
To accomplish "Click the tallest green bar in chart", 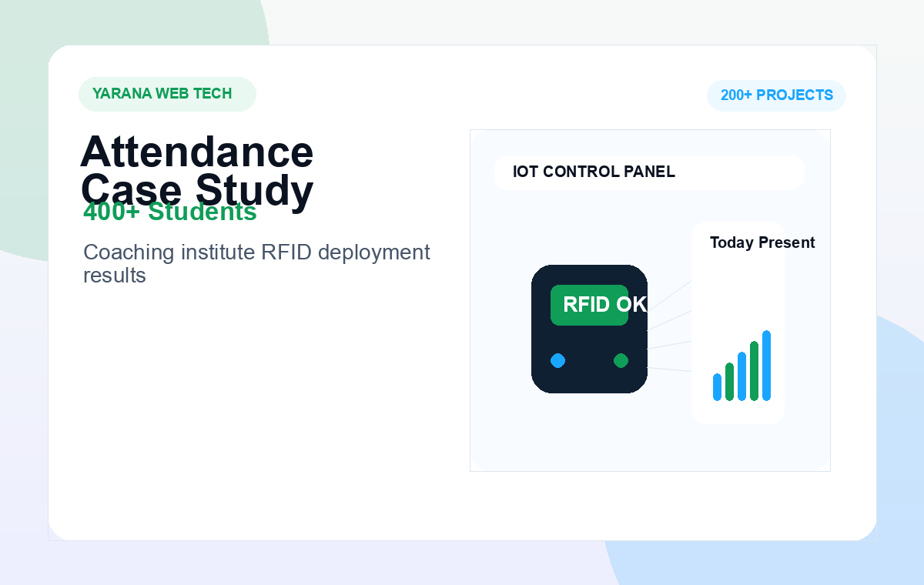I will click(754, 371).
